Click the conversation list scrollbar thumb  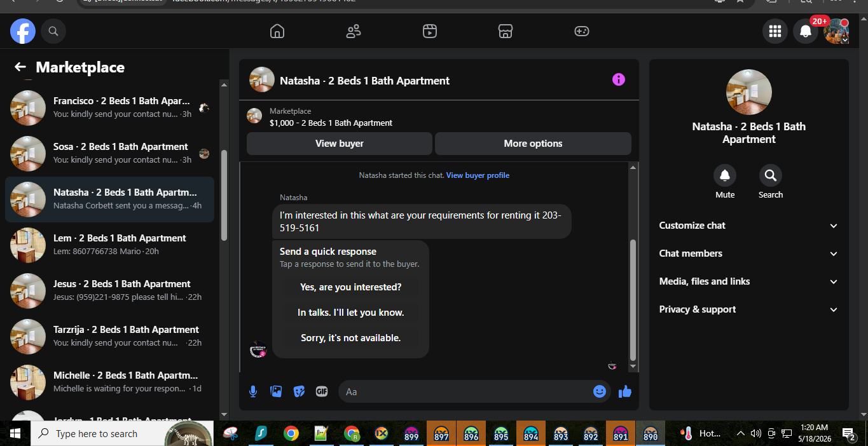224,195
